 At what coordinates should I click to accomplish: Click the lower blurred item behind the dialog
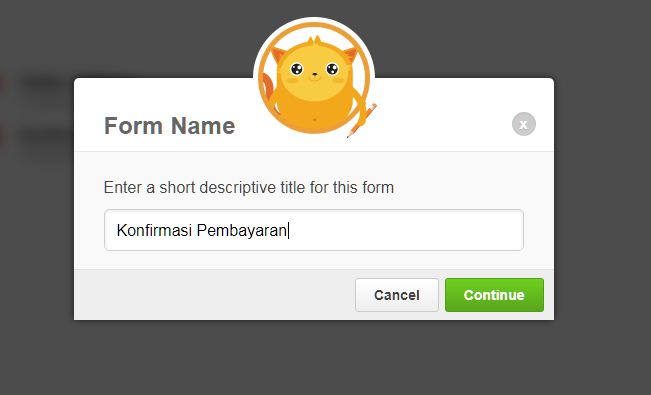39,135
